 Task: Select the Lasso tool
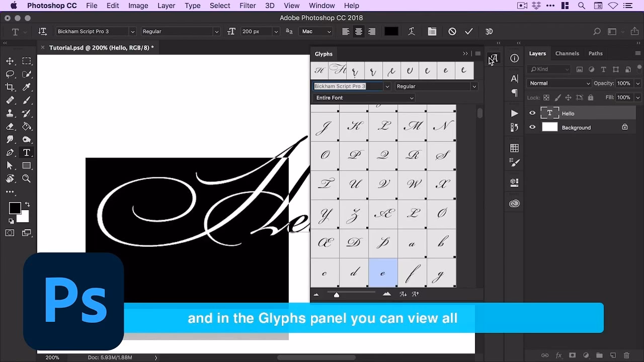pyautogui.click(x=11, y=74)
